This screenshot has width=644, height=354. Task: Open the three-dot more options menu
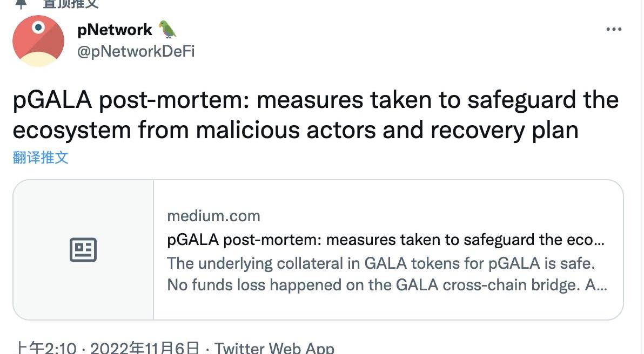point(614,30)
